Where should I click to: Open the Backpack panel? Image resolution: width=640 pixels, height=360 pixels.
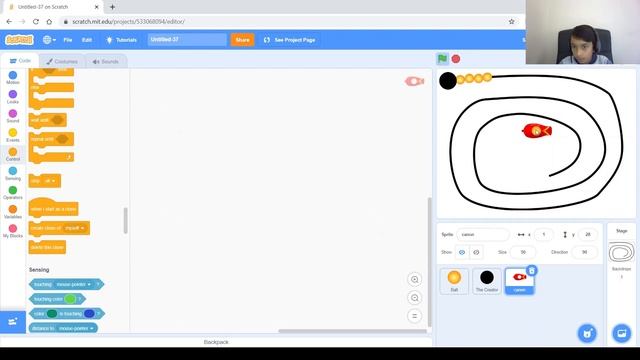216,342
